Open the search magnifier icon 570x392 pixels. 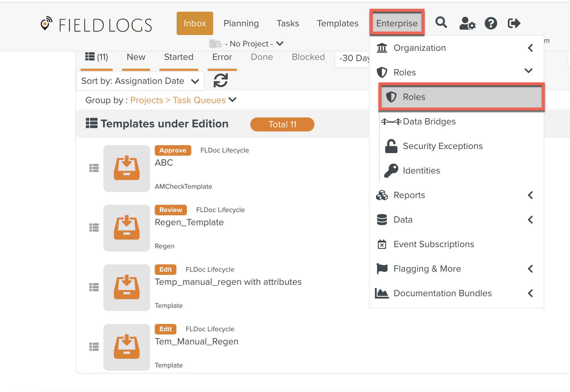point(441,23)
